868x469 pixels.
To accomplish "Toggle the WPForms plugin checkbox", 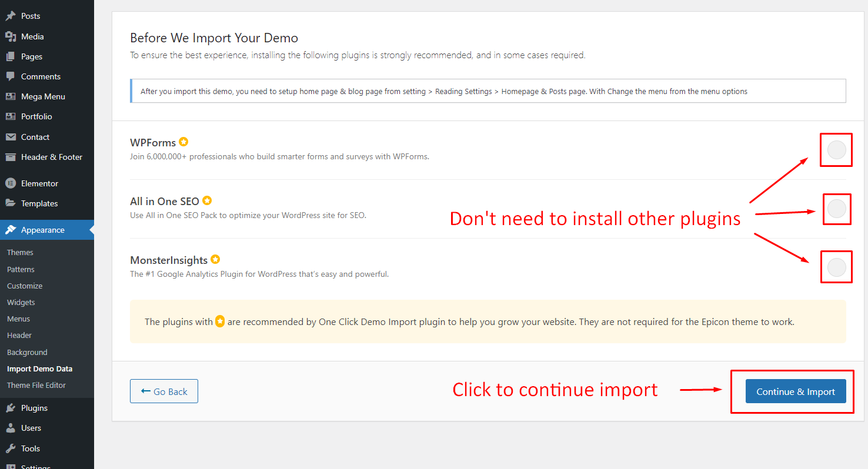I will [x=836, y=150].
